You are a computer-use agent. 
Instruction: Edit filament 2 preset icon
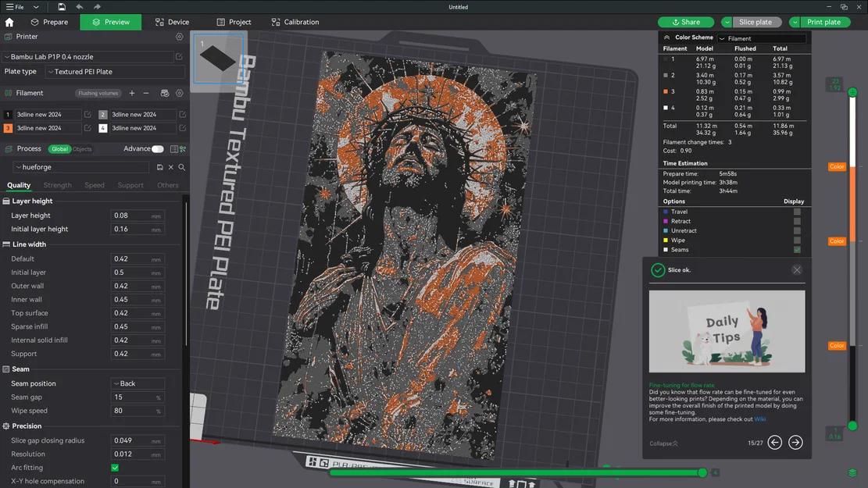[182, 115]
